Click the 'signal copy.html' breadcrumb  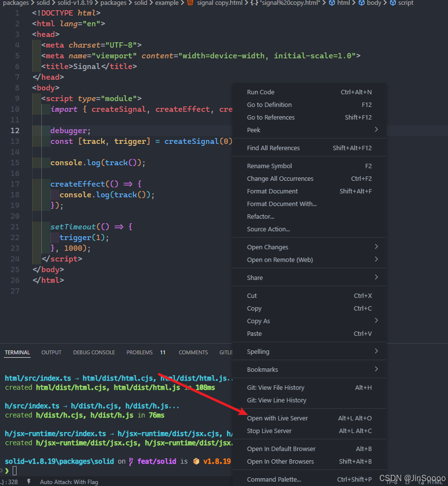220,3
